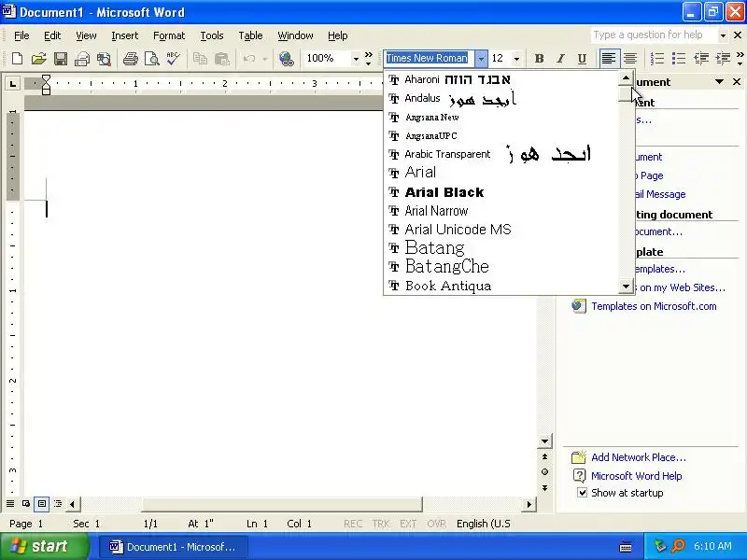
Task: Open the help box history dropdown
Action: [x=723, y=35]
